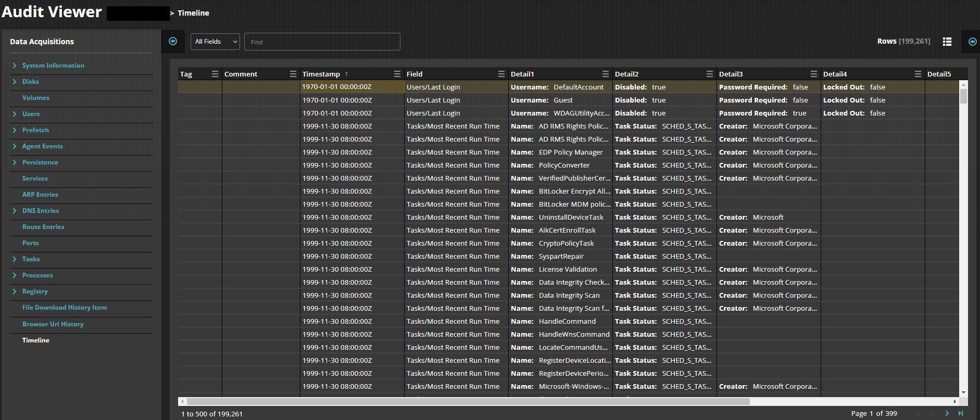Jump to the last page
980x420 pixels.
pos(961,413)
